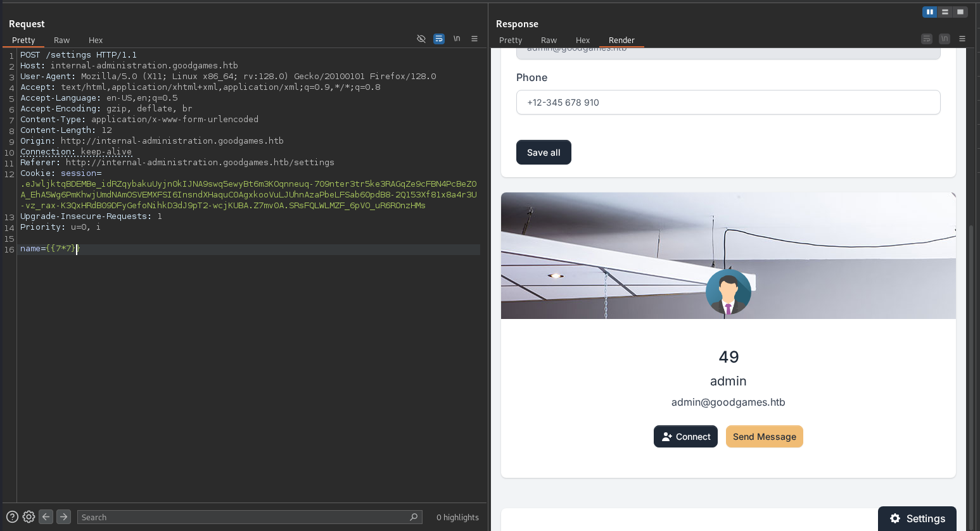Viewport: 980px width, 531px height.
Task: Select top-bottom split layout icon
Action: point(945,12)
